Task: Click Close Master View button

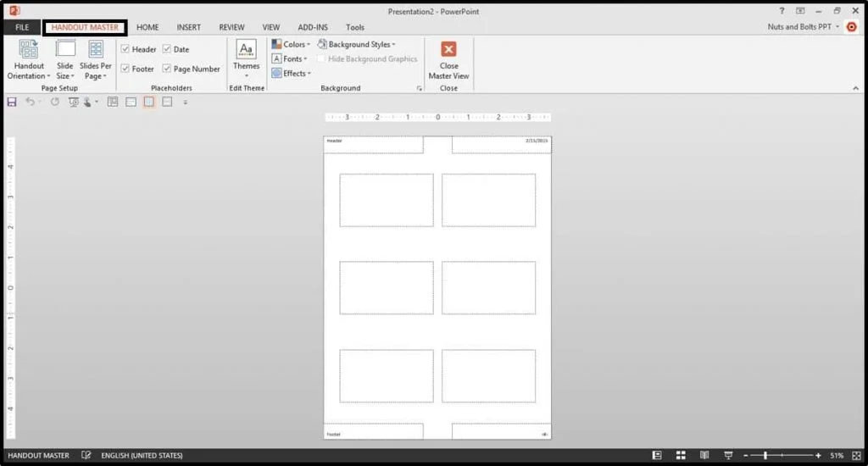Action: pos(449,60)
